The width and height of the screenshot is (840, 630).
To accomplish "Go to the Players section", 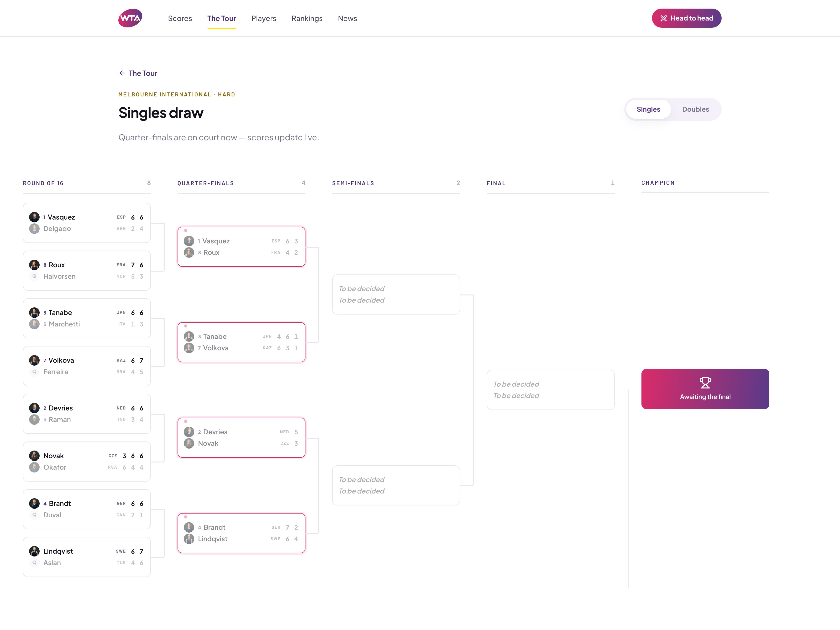I will [263, 18].
